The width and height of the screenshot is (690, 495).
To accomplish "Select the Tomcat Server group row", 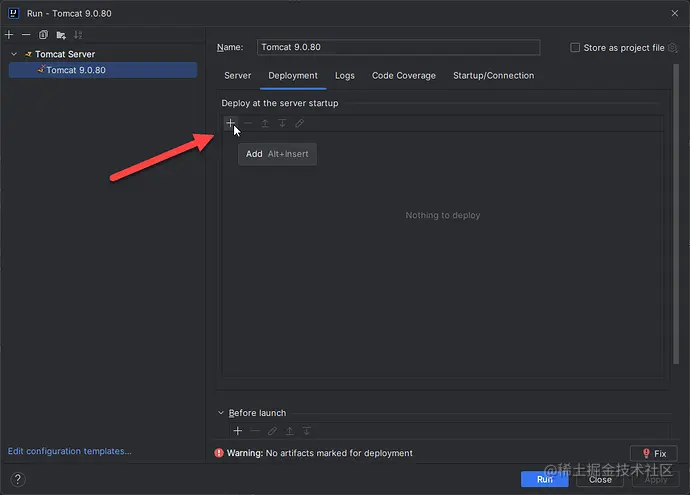I will 103,54.
